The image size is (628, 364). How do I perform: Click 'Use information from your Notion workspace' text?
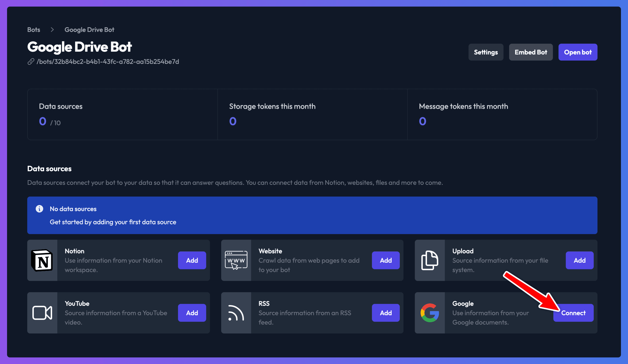(113, 265)
